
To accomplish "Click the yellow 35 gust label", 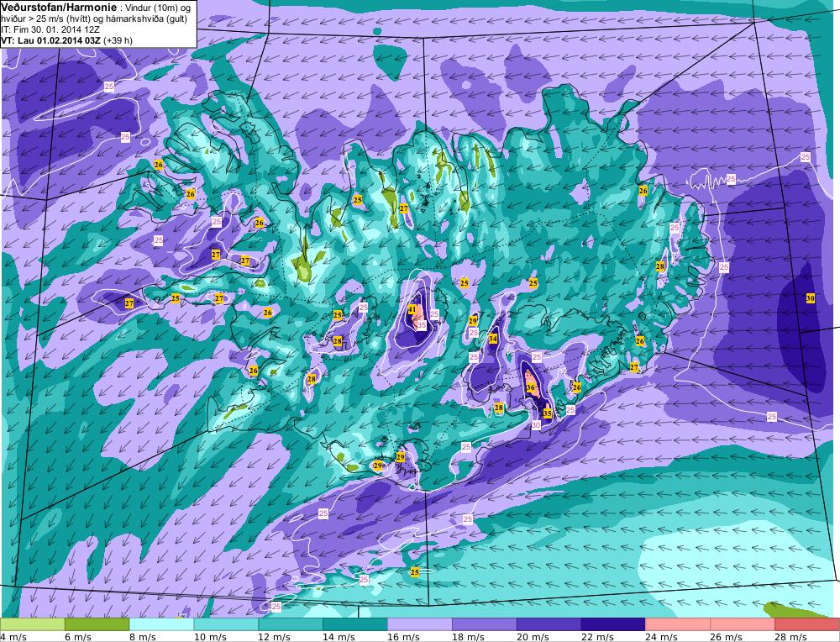I will tap(548, 413).
